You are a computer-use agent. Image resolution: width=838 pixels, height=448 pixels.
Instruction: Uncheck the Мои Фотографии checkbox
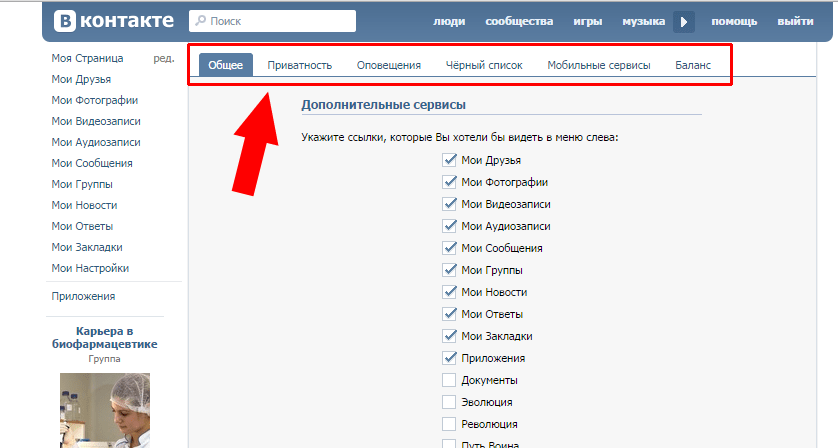tap(449, 182)
